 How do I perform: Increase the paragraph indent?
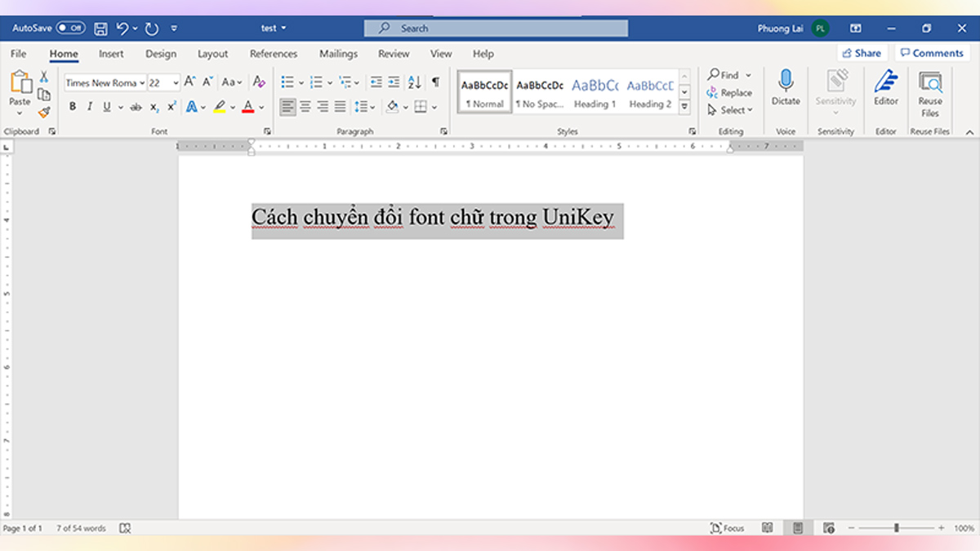[394, 82]
